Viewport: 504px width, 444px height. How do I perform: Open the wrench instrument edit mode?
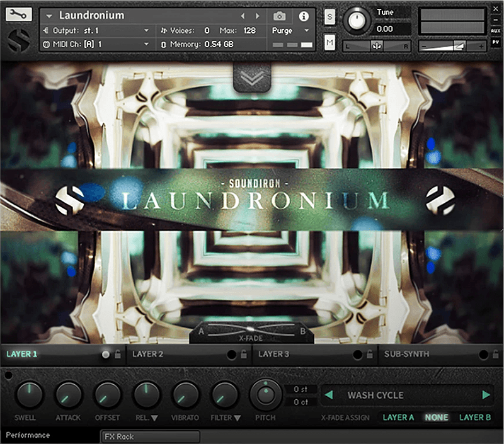pos(19,14)
